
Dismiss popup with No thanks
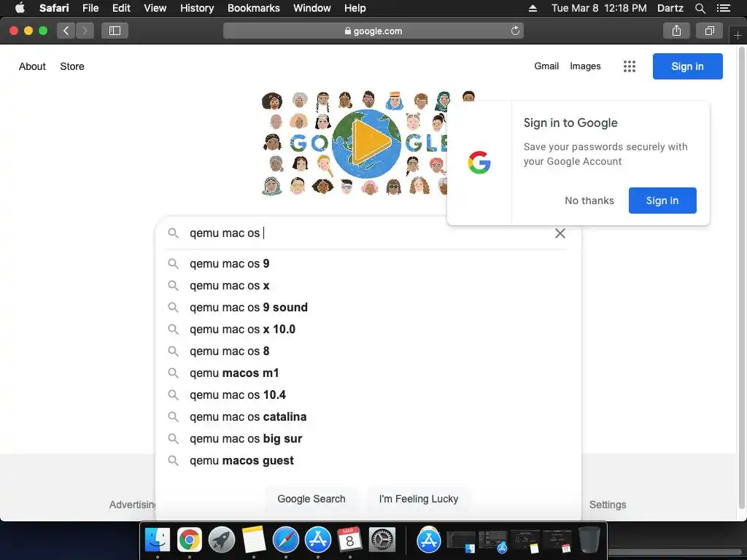click(589, 201)
